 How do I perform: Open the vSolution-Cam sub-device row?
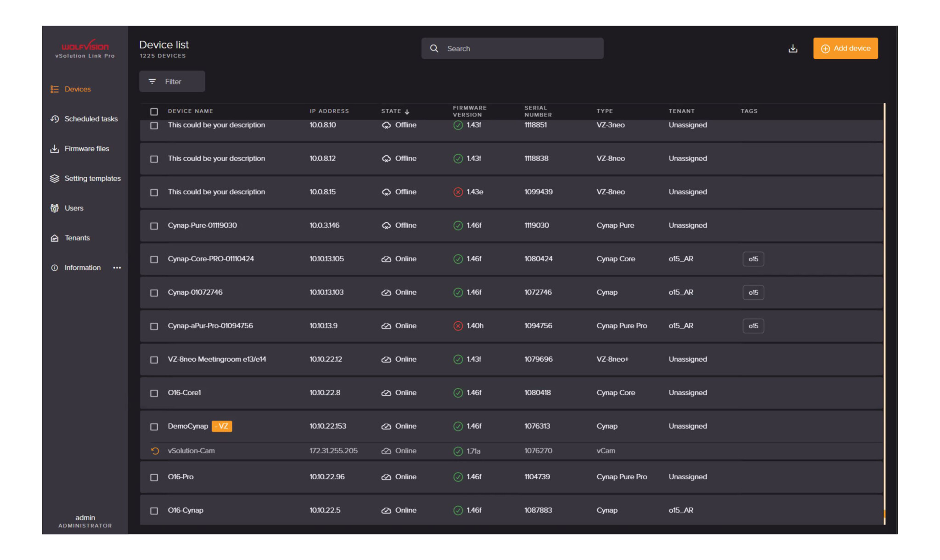[x=511, y=451]
